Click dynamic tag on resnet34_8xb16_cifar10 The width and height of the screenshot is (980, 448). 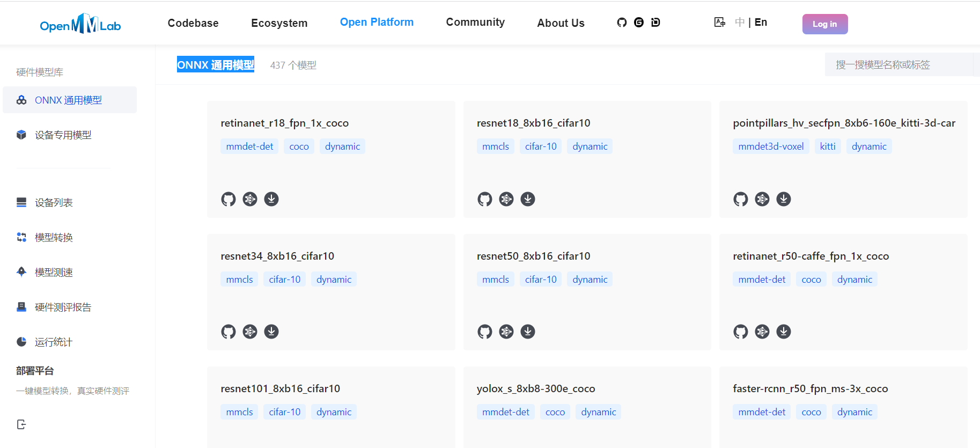click(334, 279)
